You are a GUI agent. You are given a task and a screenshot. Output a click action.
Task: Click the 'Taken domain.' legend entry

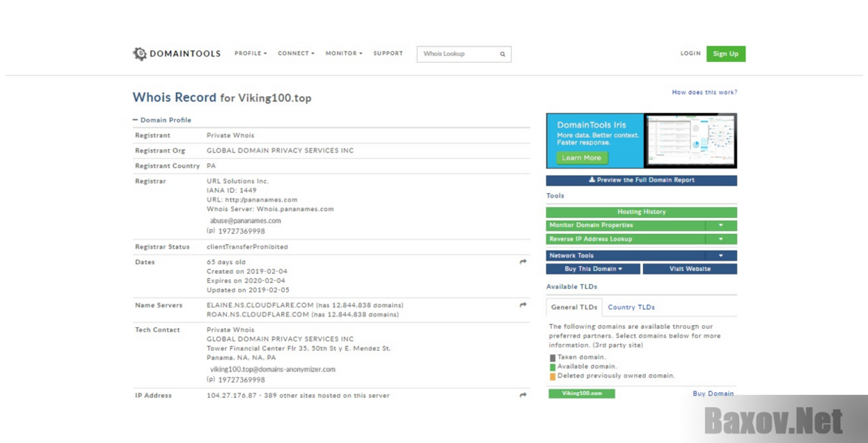click(581, 357)
